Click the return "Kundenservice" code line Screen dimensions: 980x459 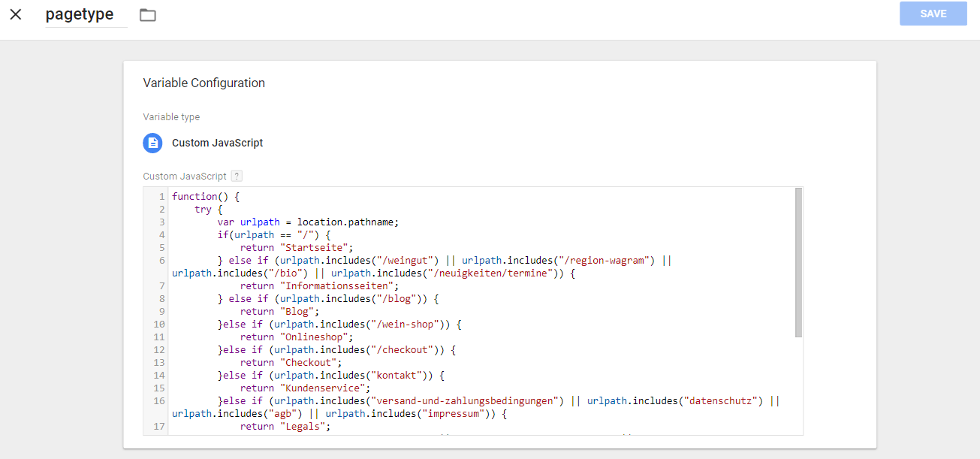pyautogui.click(x=304, y=388)
